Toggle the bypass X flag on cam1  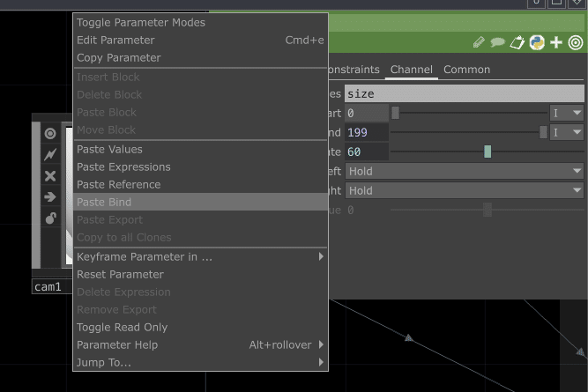50,176
